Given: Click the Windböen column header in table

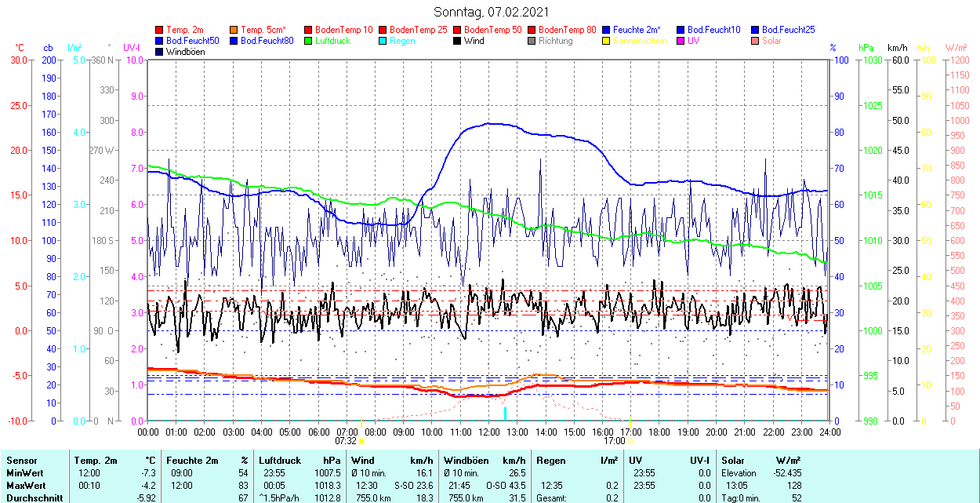Looking at the screenshot, I should 464,461.
